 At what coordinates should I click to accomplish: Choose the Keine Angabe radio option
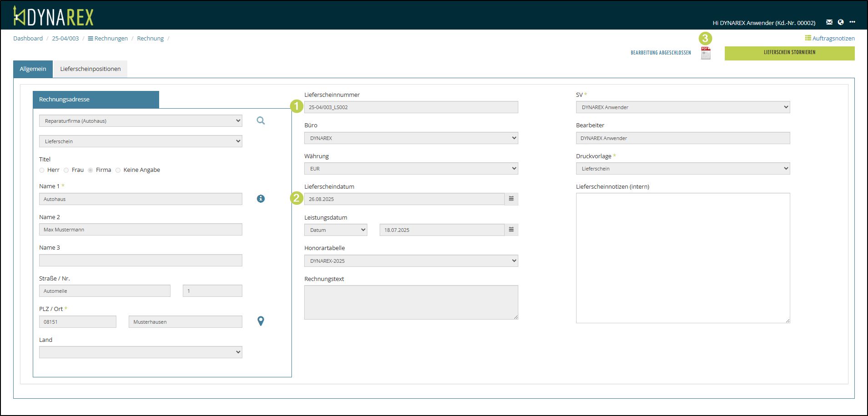pyautogui.click(x=118, y=170)
